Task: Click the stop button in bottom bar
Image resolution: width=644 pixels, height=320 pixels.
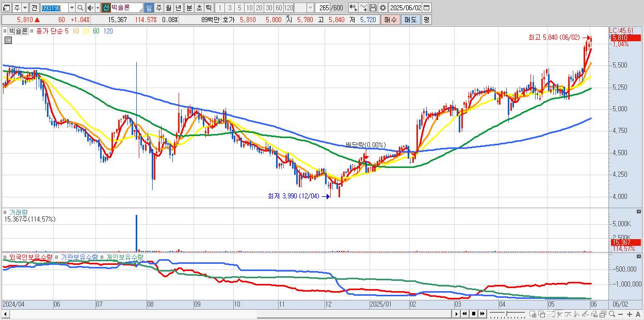Action: [474, 314]
